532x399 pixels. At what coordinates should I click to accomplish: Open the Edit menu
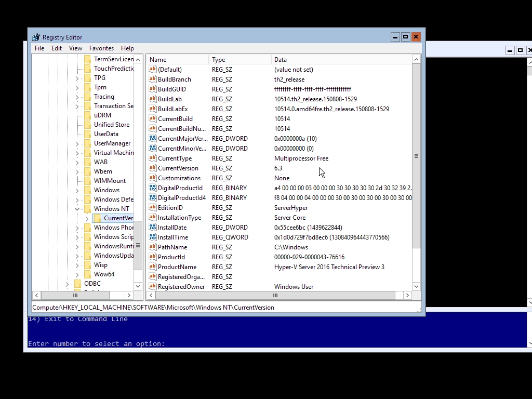pyautogui.click(x=56, y=48)
